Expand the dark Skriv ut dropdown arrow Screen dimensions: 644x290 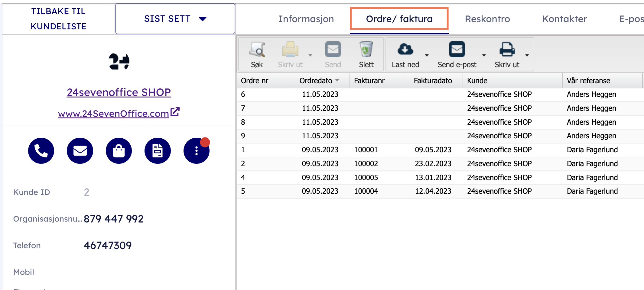click(x=527, y=55)
